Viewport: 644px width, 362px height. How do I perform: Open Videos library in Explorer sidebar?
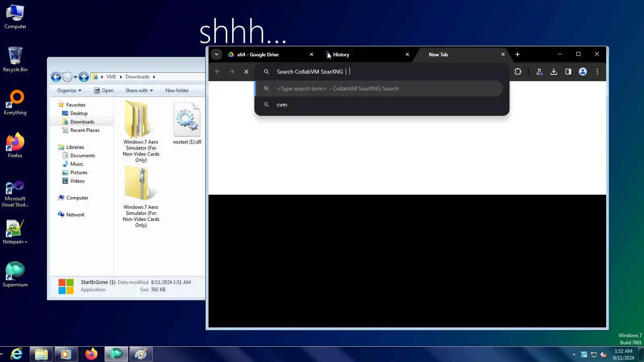tap(77, 181)
